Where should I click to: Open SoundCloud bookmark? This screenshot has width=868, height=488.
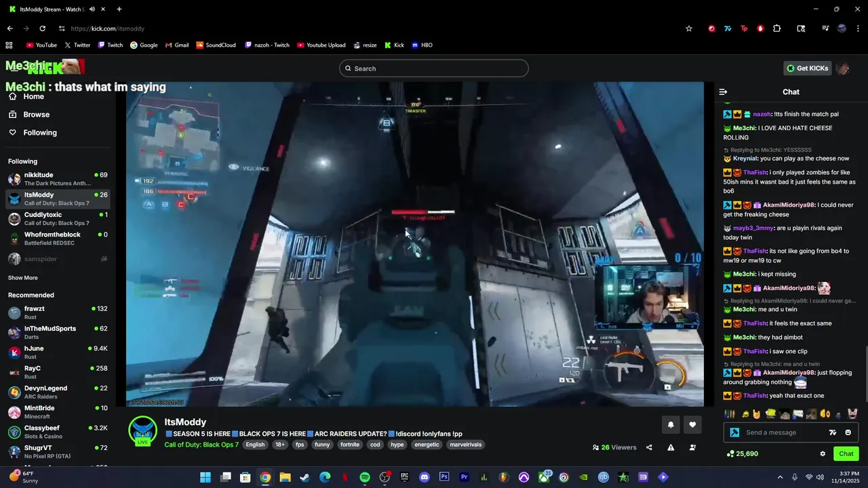click(x=216, y=45)
